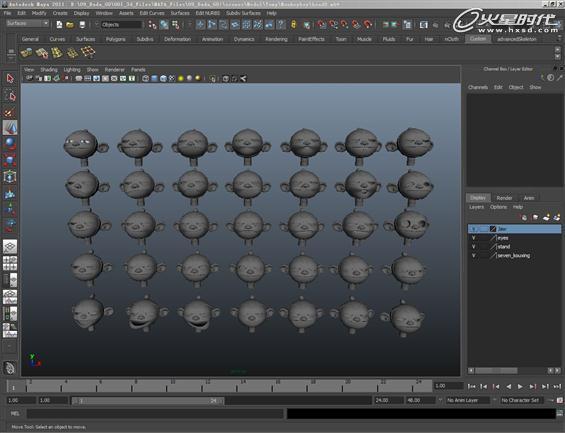Choose the Move tool cone icon
565x433 pixels.
tap(10, 128)
